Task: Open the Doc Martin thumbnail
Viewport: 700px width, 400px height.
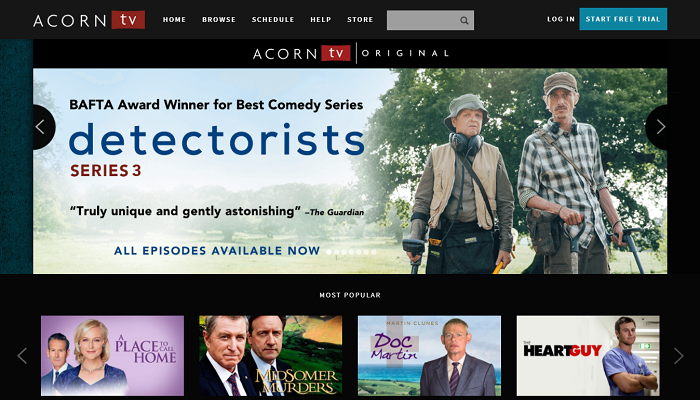Action: [x=429, y=355]
